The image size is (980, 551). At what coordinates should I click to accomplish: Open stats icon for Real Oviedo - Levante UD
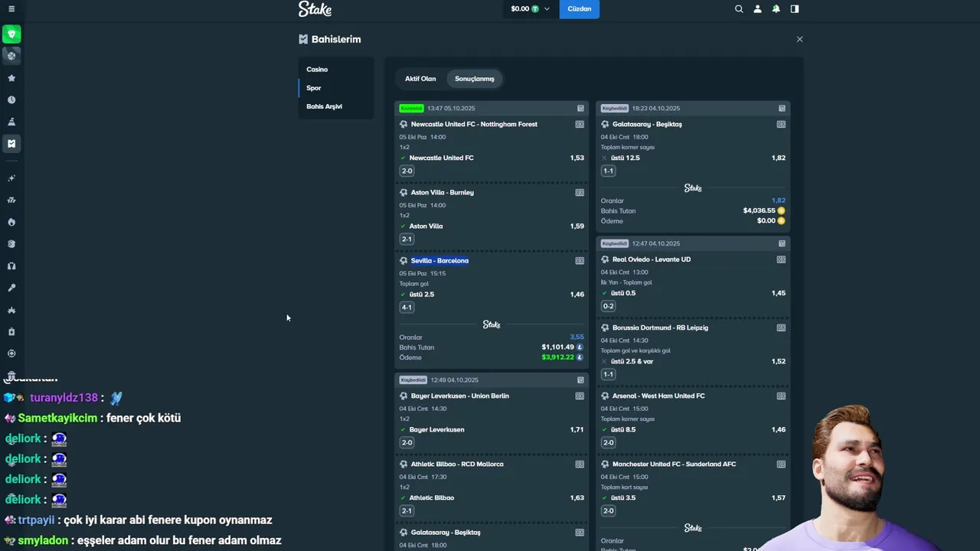point(781,259)
